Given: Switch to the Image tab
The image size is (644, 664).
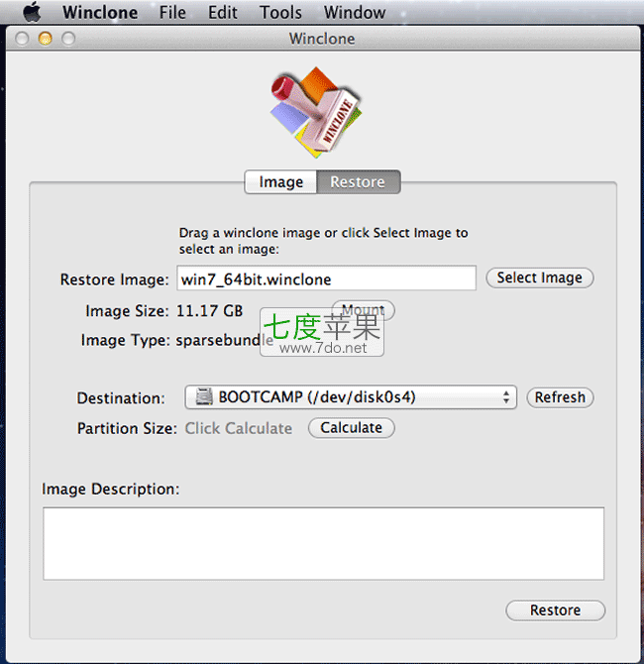Looking at the screenshot, I should (x=280, y=182).
